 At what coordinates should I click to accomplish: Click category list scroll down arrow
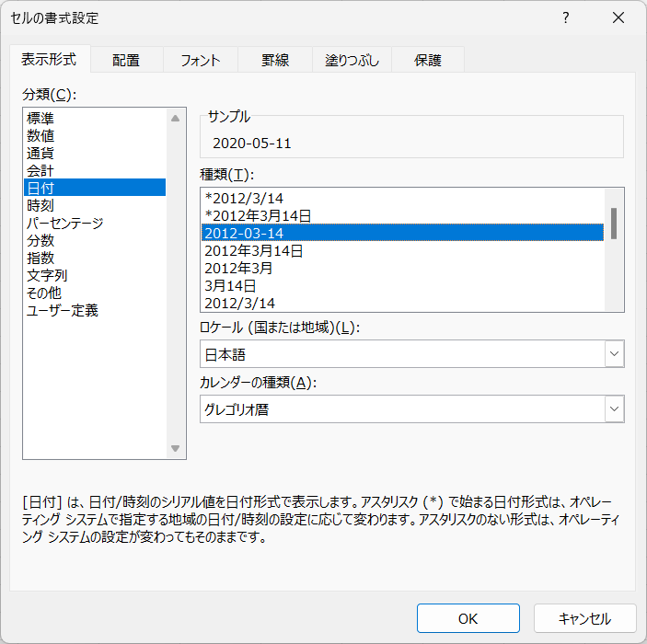point(176,448)
